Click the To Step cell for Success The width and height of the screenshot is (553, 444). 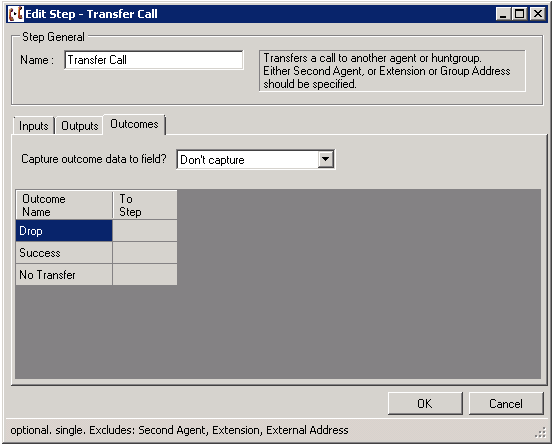click(x=145, y=253)
